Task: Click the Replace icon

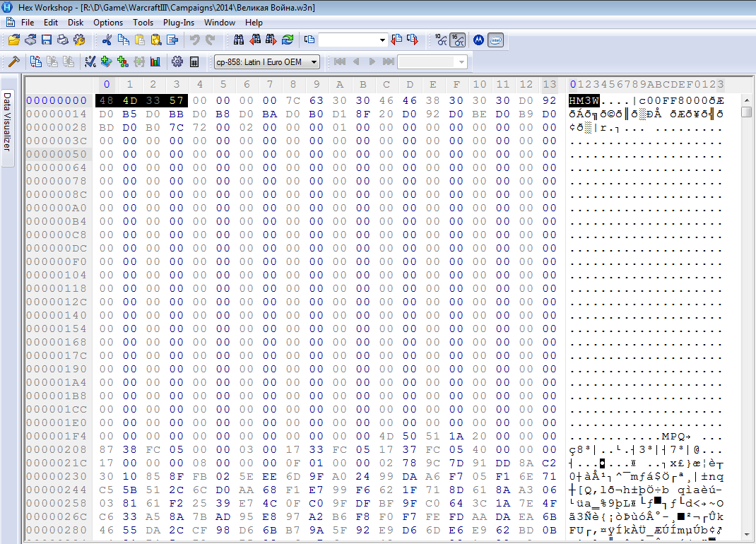Action: pyautogui.click(x=288, y=40)
